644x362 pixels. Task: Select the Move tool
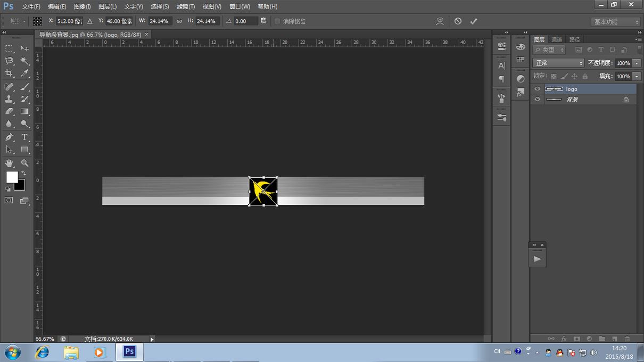(24, 48)
